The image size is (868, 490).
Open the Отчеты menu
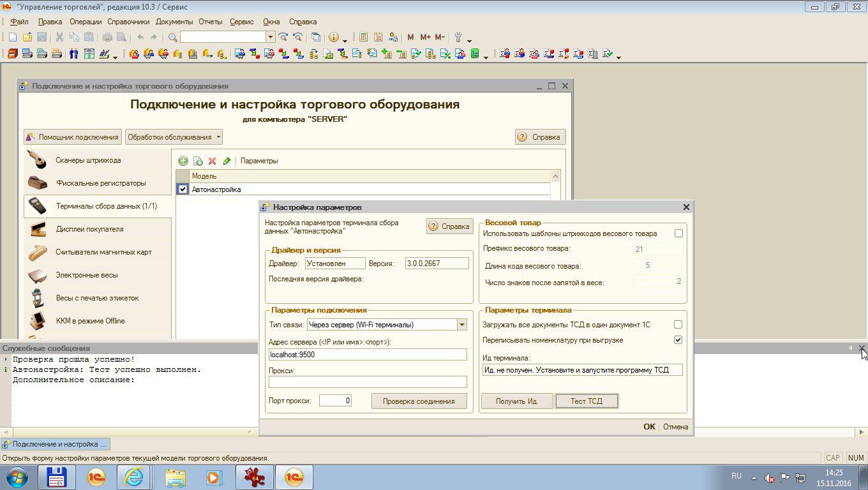210,22
